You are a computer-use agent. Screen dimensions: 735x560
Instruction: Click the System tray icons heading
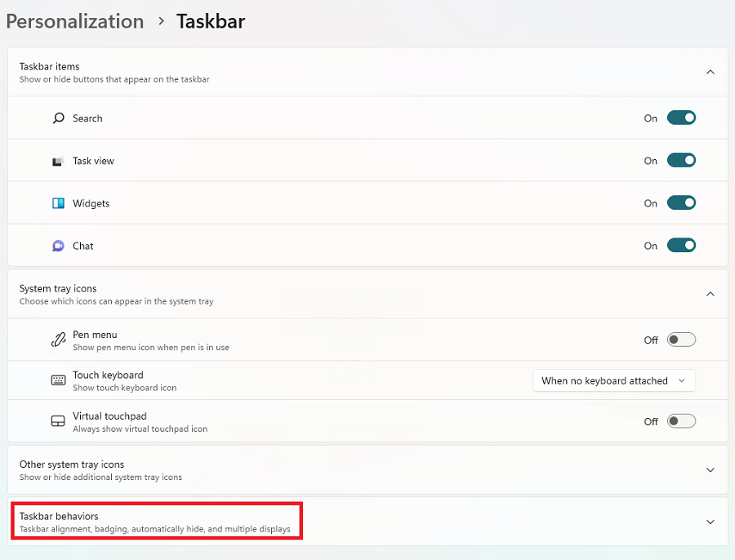[58, 288]
